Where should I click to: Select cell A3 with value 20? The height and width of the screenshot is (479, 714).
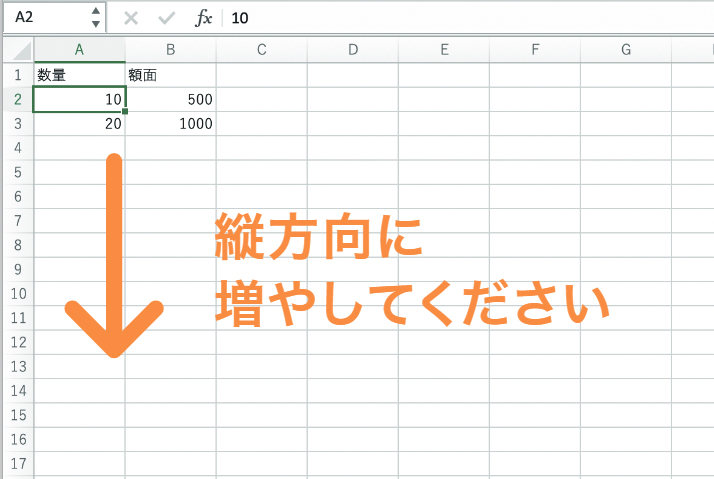[79, 123]
